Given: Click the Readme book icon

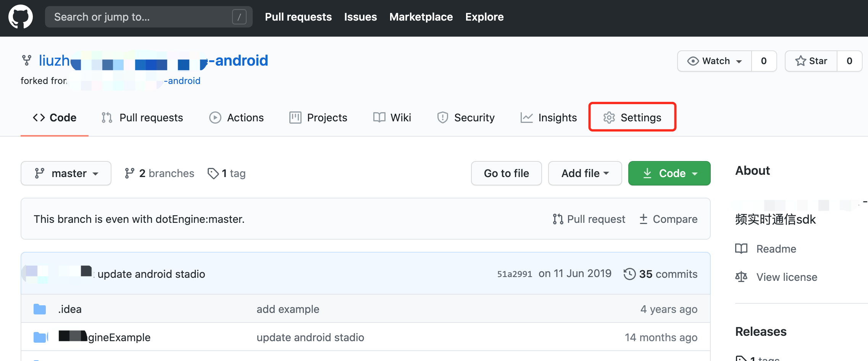Looking at the screenshot, I should [741, 249].
